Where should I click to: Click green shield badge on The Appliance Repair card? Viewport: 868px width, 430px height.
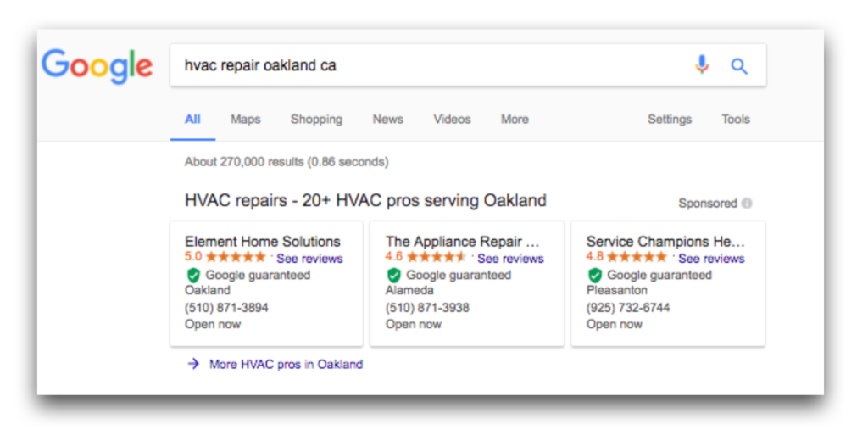[x=393, y=275]
